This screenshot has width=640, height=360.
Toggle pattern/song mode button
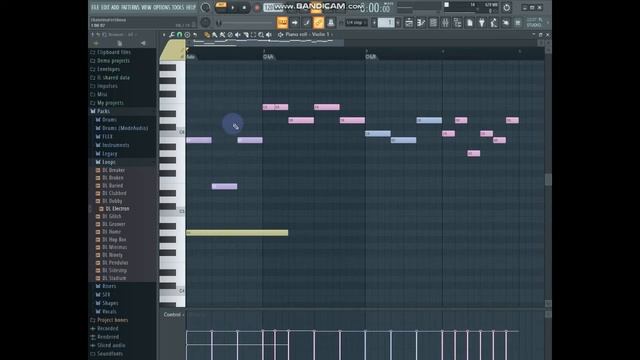(221, 6)
